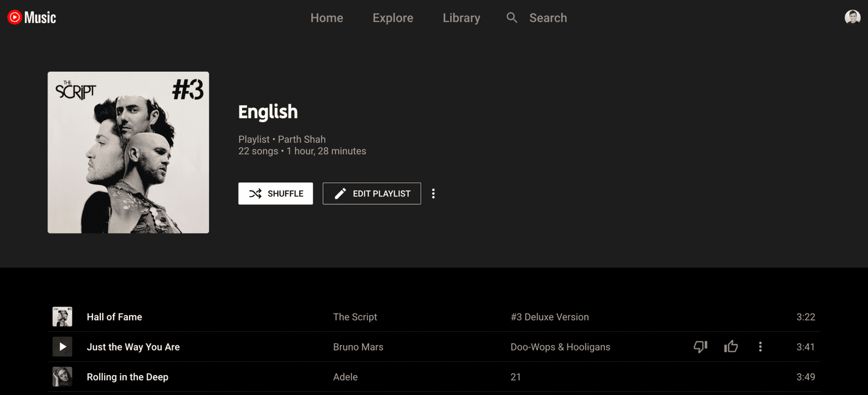Click the Just the Way You Are title
Viewport: 868px width, 395px height.
(133, 347)
